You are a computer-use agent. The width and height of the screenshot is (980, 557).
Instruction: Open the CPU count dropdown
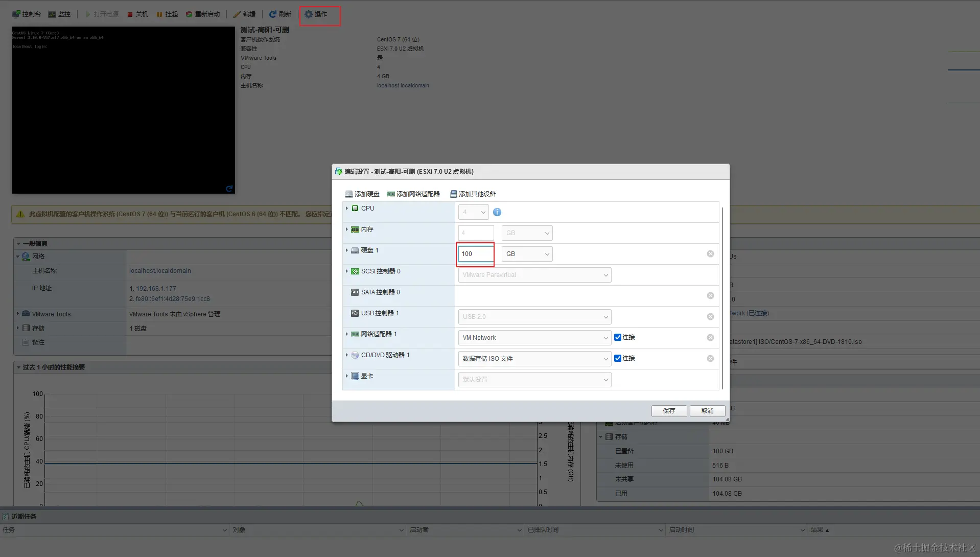[474, 212]
